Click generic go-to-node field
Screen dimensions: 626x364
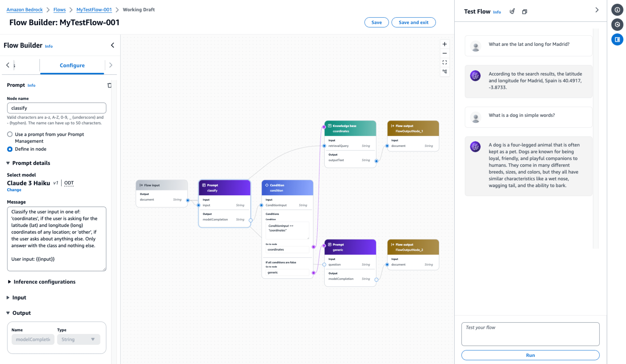(x=287, y=273)
